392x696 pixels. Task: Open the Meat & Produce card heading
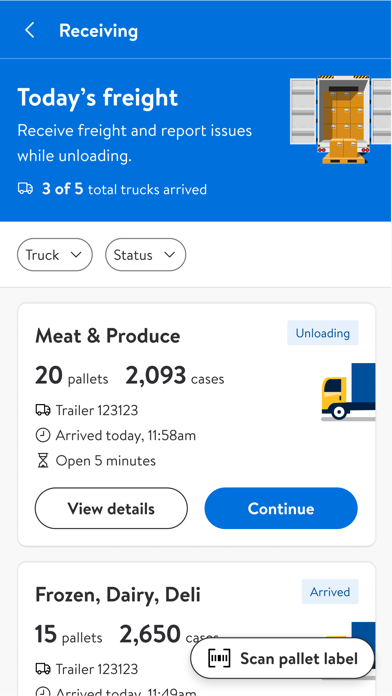pos(107,336)
